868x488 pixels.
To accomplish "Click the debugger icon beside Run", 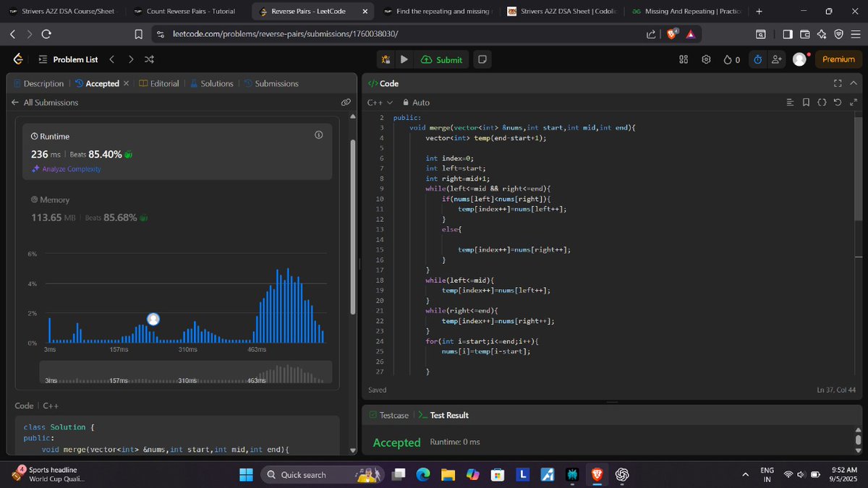I will tap(386, 59).
